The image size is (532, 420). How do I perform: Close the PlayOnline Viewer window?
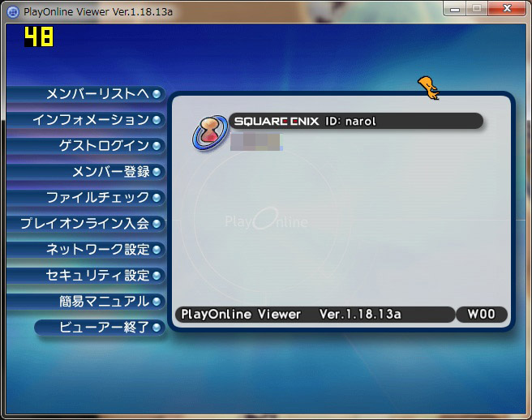click(x=507, y=9)
